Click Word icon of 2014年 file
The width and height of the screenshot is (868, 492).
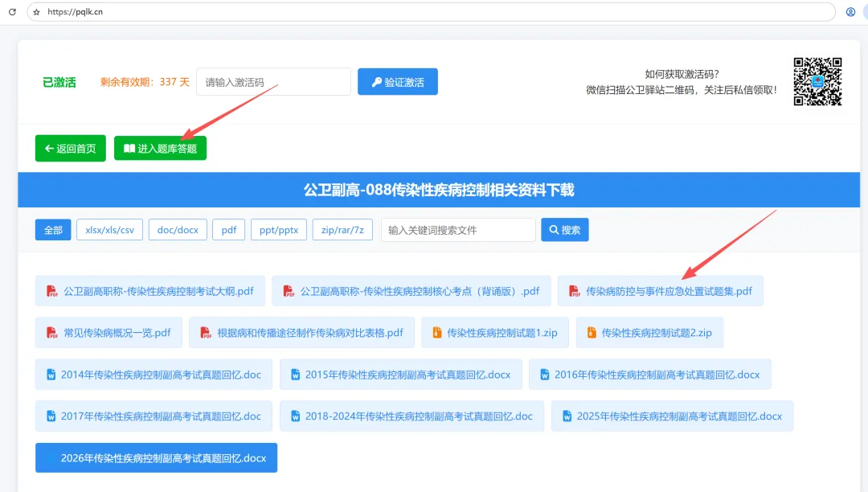coord(51,375)
